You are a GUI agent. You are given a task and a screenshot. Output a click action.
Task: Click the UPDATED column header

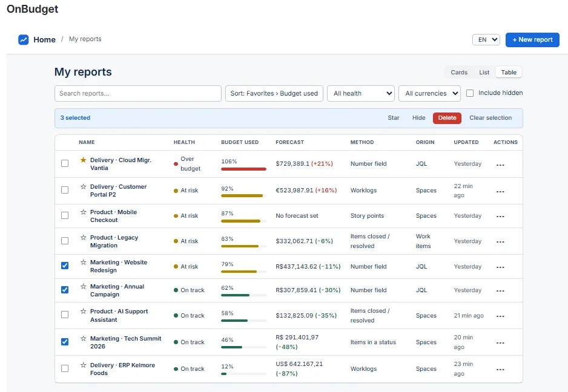466,142
